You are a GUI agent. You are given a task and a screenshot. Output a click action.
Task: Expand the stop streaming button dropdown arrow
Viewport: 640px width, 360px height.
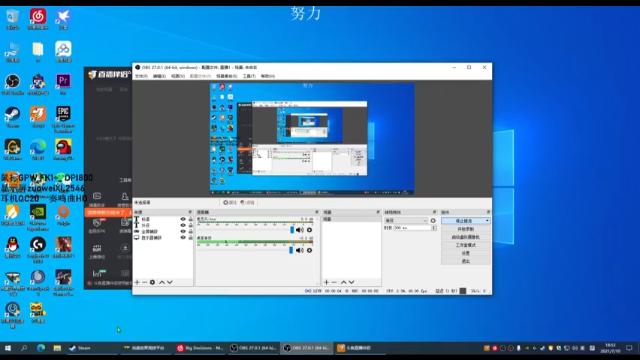[x=487, y=221]
